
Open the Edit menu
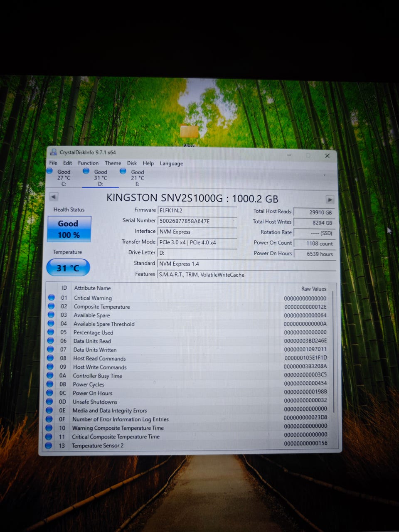(67, 163)
